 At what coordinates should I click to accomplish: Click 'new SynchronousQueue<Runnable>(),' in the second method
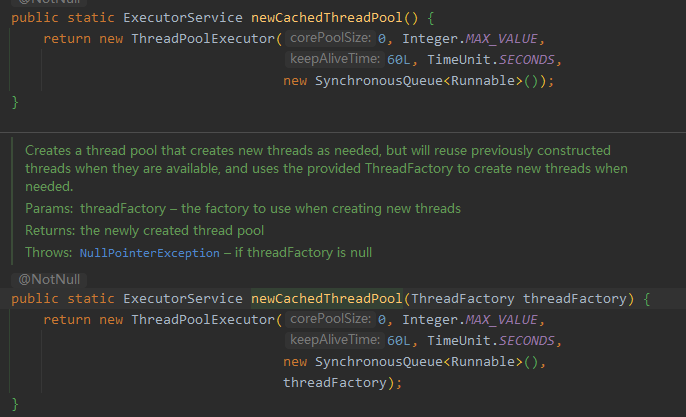pyautogui.click(x=415, y=361)
